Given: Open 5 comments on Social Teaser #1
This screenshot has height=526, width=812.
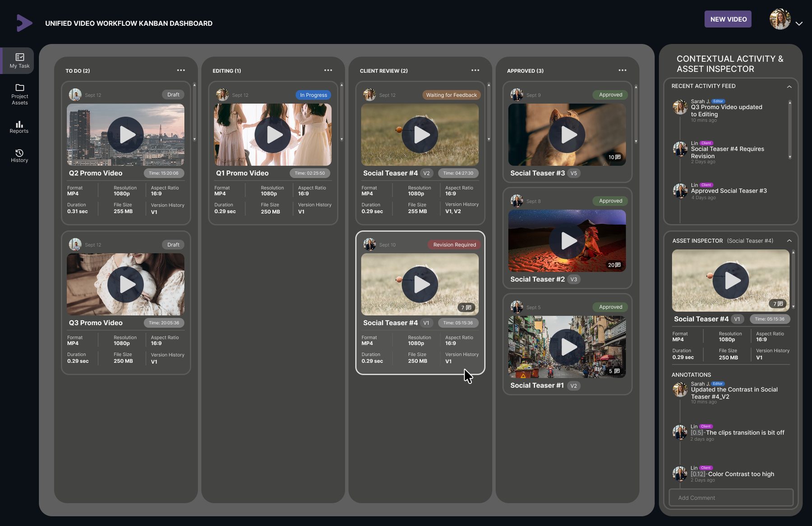Looking at the screenshot, I should 614,371.
